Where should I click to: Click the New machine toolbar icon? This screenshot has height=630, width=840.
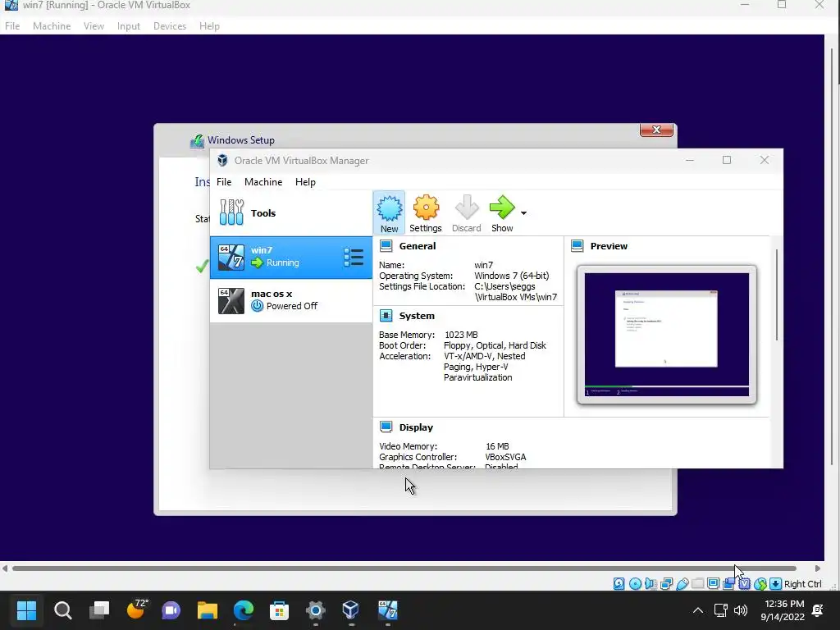click(x=389, y=212)
